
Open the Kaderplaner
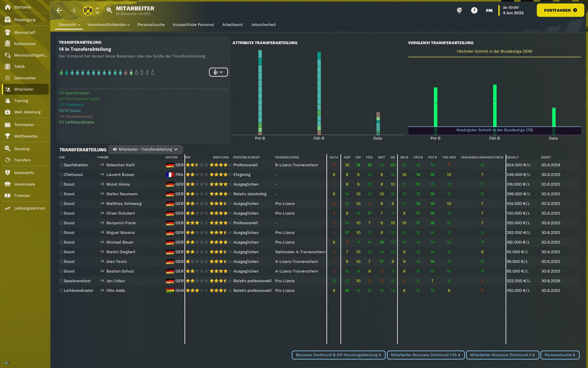tap(25, 44)
